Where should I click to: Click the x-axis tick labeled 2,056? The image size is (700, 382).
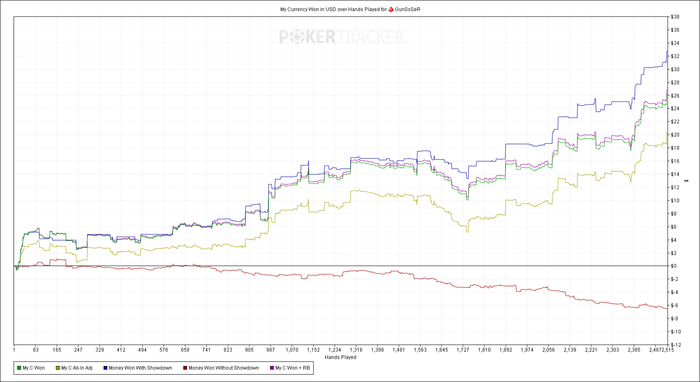pyautogui.click(x=549, y=351)
